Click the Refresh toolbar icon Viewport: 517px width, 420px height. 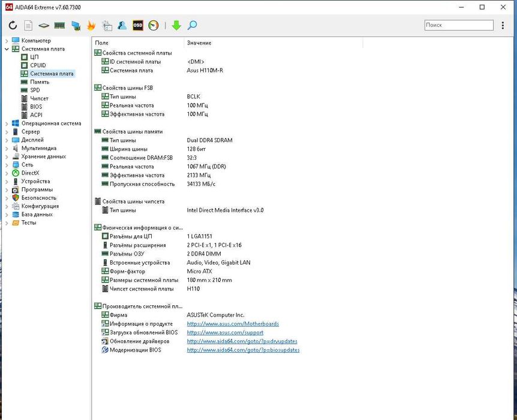[x=13, y=25]
